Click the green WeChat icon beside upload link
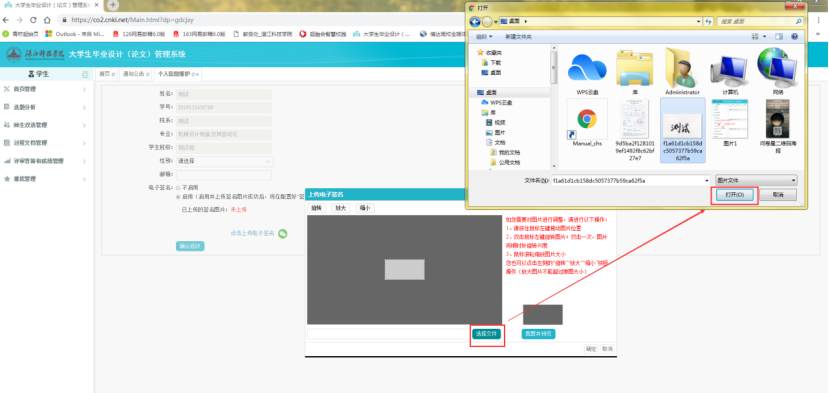Image resolution: width=829 pixels, height=393 pixels. pos(283,233)
